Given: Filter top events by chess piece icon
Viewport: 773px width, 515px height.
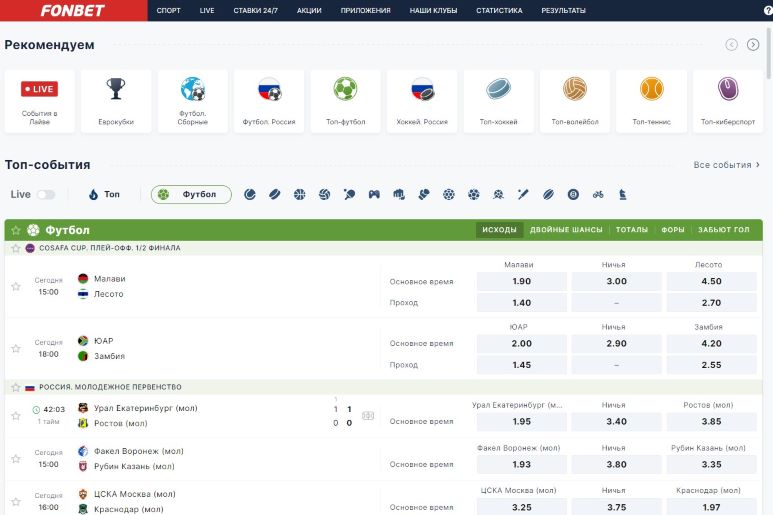Looking at the screenshot, I should (x=623, y=195).
